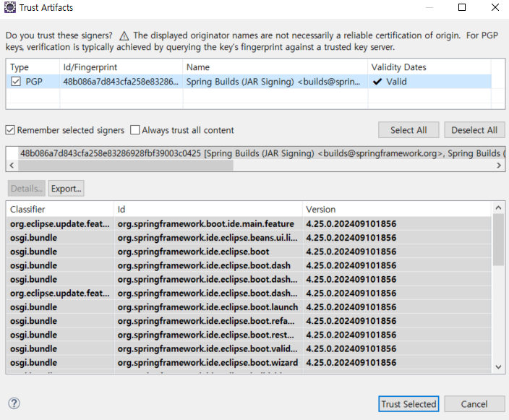Click version of boot.wizard row

[397, 363]
